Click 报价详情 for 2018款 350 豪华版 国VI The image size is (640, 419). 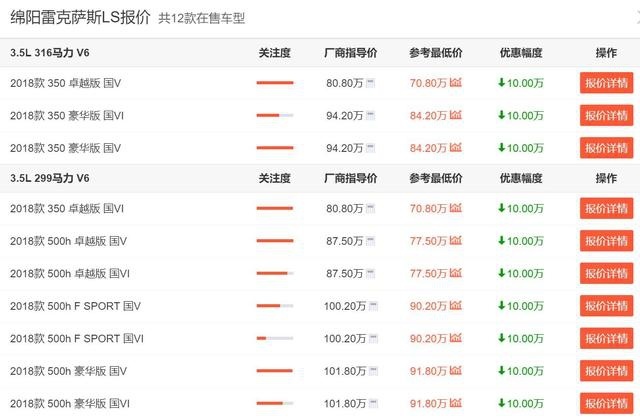pos(606,115)
